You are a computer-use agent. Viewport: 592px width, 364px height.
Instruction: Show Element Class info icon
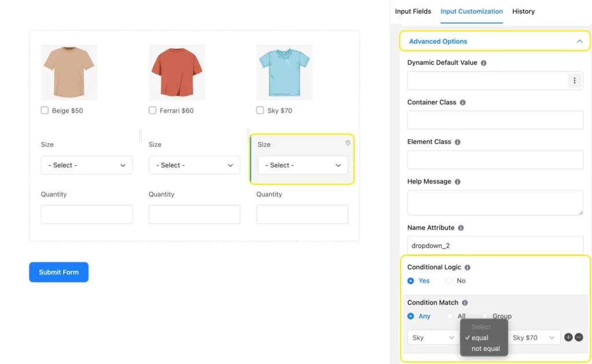coord(458,142)
